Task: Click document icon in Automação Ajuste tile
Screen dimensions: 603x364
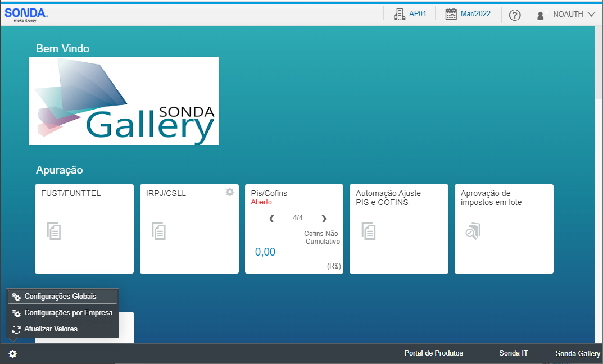Action: click(x=369, y=231)
